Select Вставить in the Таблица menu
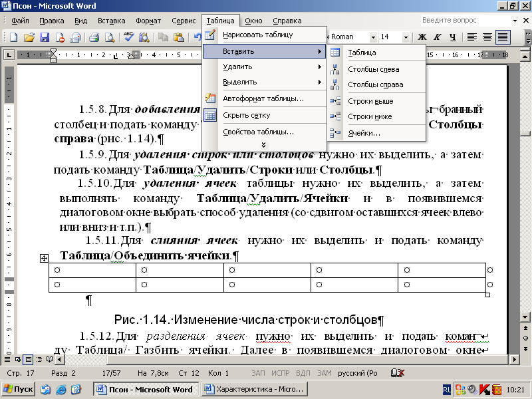532x399 pixels. click(264, 52)
